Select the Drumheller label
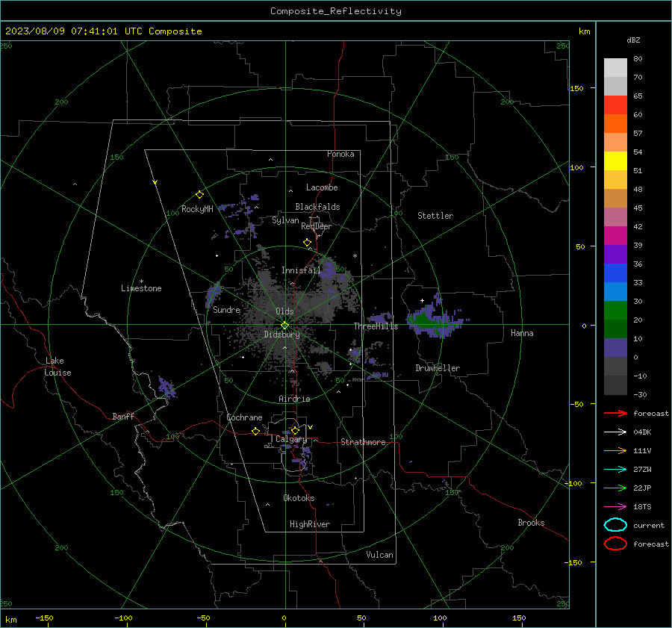The height and width of the screenshot is (628, 672). click(x=438, y=368)
